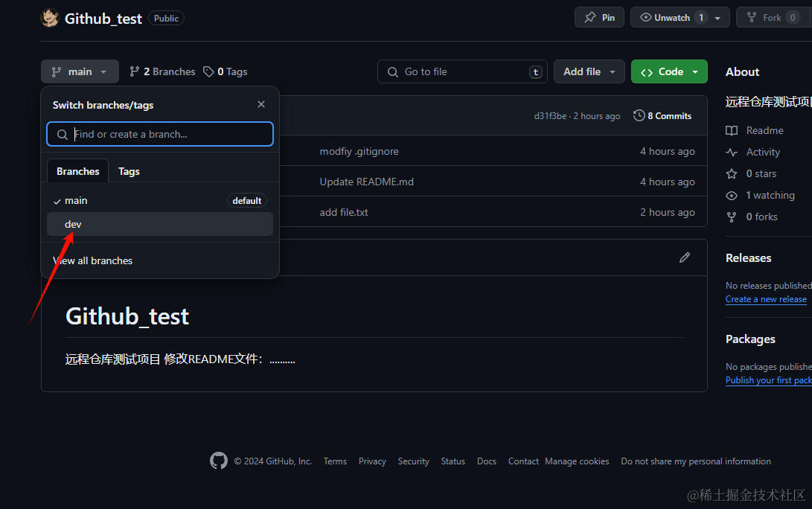
Task: Click the GitHub logo in footer
Action: tap(219, 461)
